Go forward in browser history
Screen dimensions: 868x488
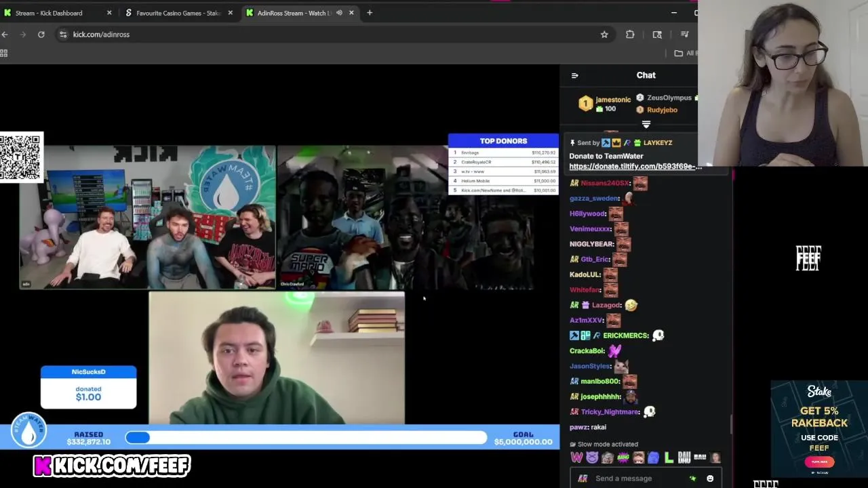(23, 35)
